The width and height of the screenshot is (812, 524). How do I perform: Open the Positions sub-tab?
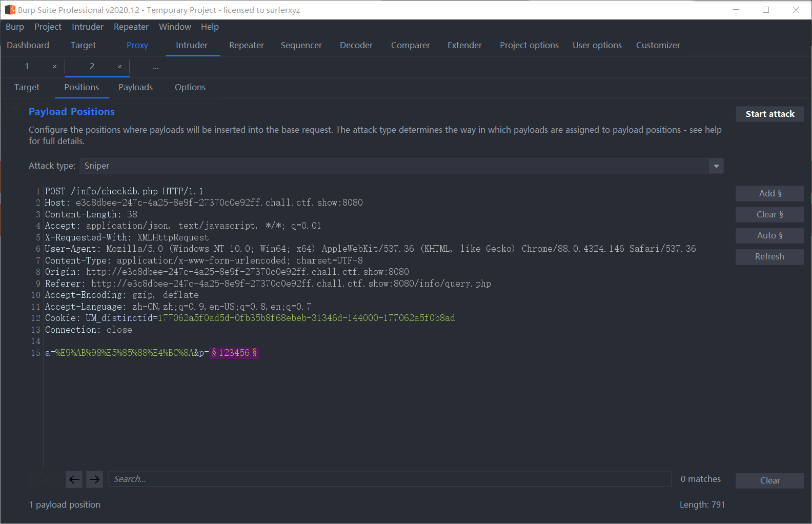(x=82, y=87)
